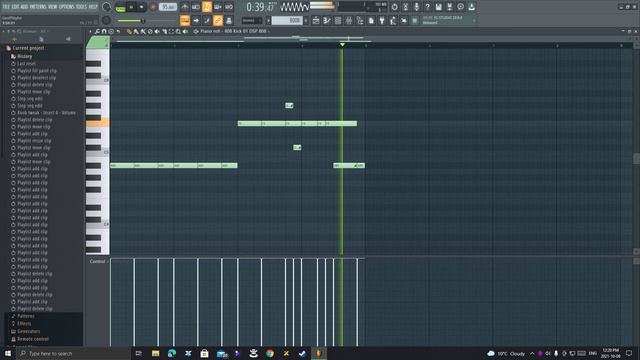The image size is (640, 360).
Task: Open the EDIT menu
Action: [15, 7]
